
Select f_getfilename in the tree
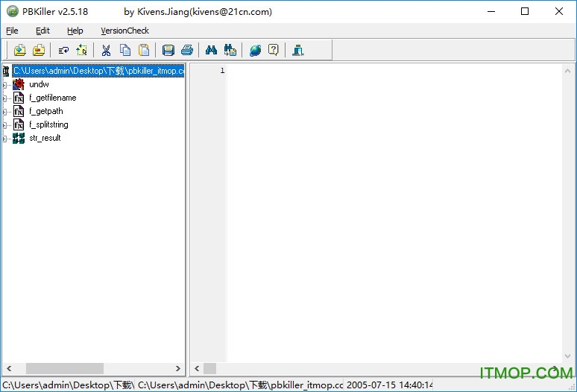53,98
